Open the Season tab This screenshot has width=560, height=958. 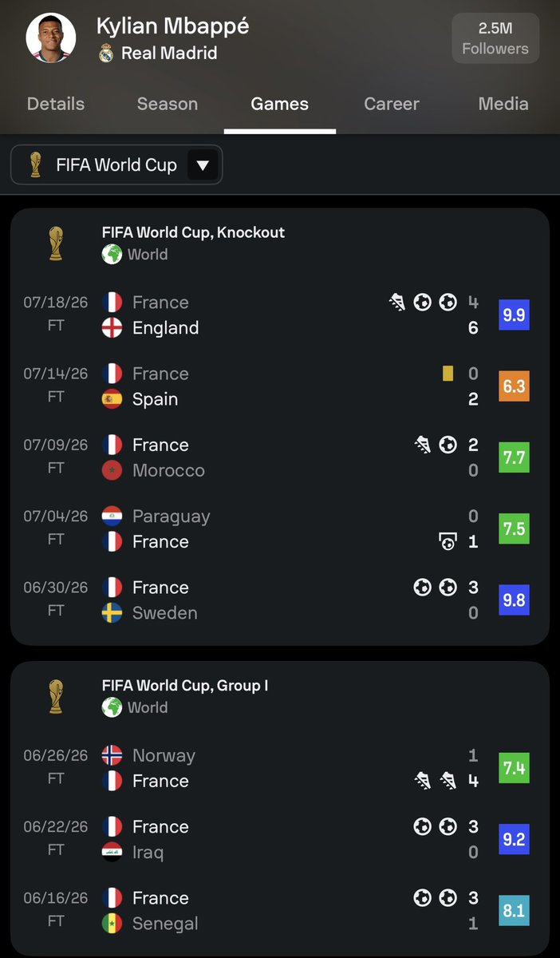168,104
